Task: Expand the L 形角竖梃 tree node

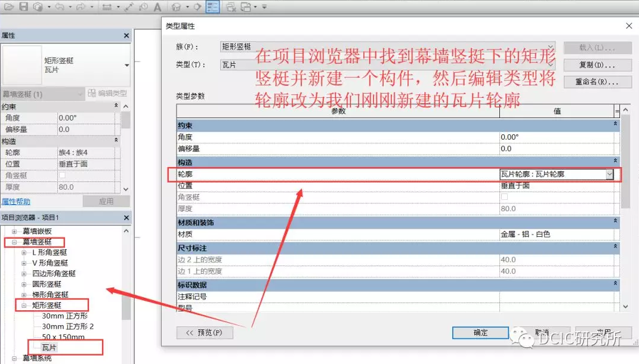Action: 24,253
